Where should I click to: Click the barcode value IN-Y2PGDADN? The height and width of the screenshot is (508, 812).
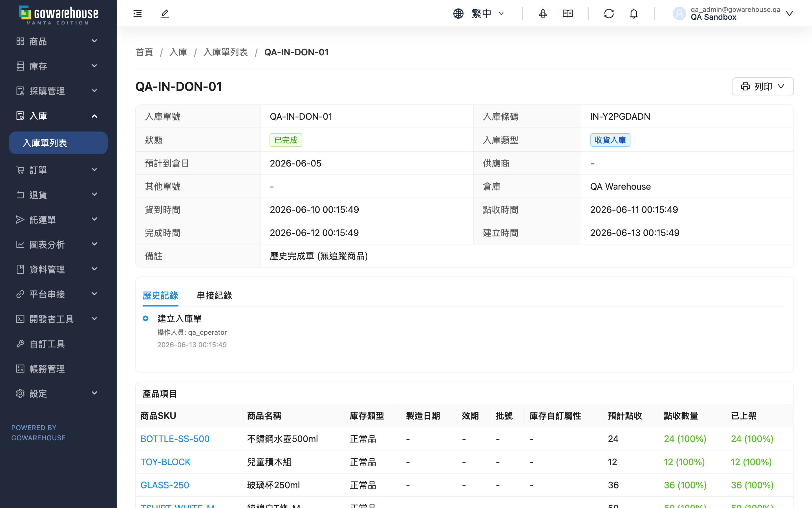(620, 116)
